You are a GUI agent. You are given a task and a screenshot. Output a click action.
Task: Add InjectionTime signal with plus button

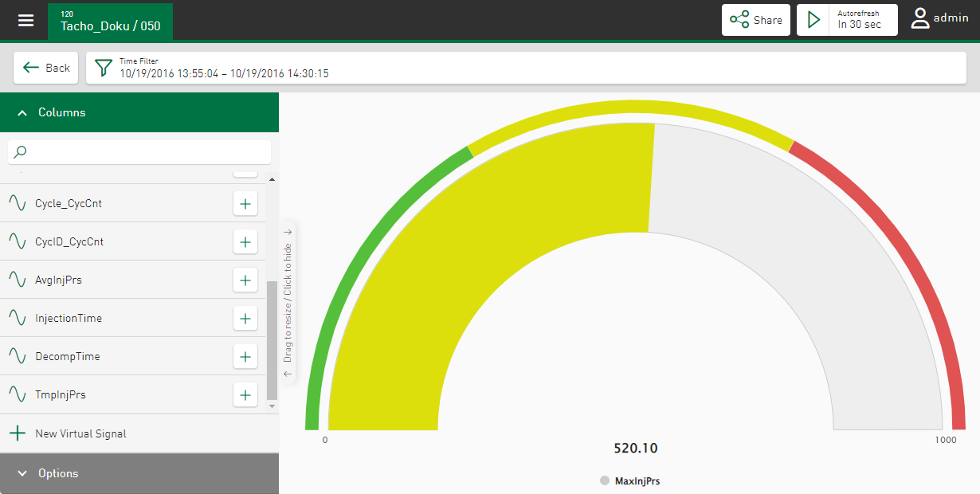point(245,319)
